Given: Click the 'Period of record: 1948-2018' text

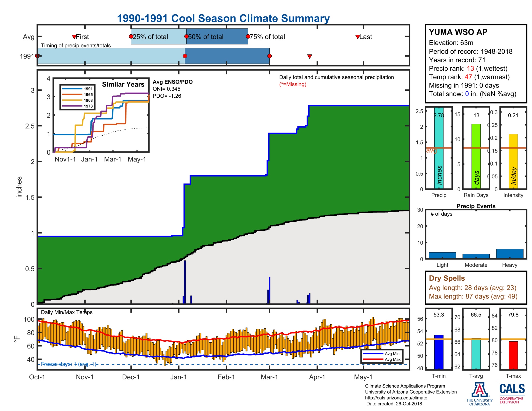Looking at the screenshot, I should [471, 51].
